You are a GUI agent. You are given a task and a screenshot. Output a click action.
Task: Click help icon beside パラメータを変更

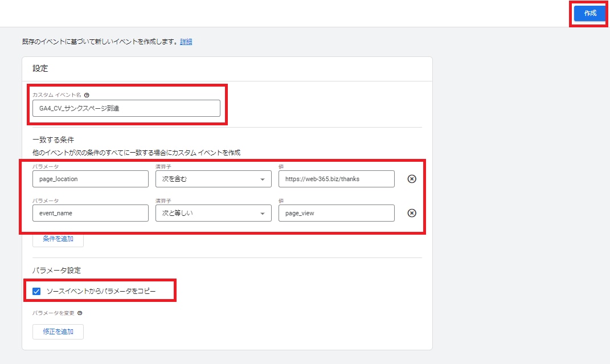point(80,313)
